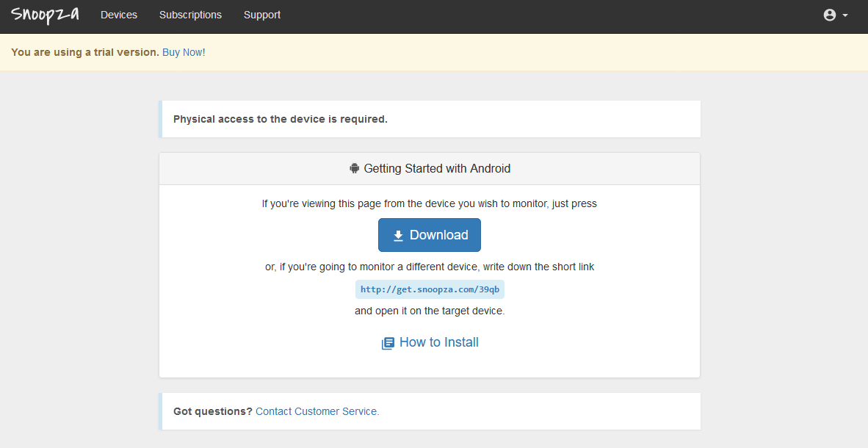The height and width of the screenshot is (448, 868).
Task: Open the Support page
Action: [262, 15]
